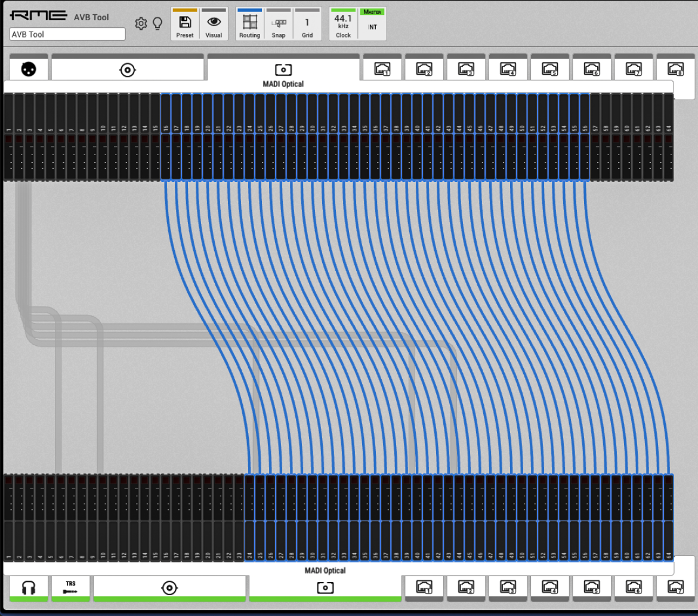Open the Grid size selector
Screen dimensions: 698x616
pyautogui.click(x=307, y=24)
